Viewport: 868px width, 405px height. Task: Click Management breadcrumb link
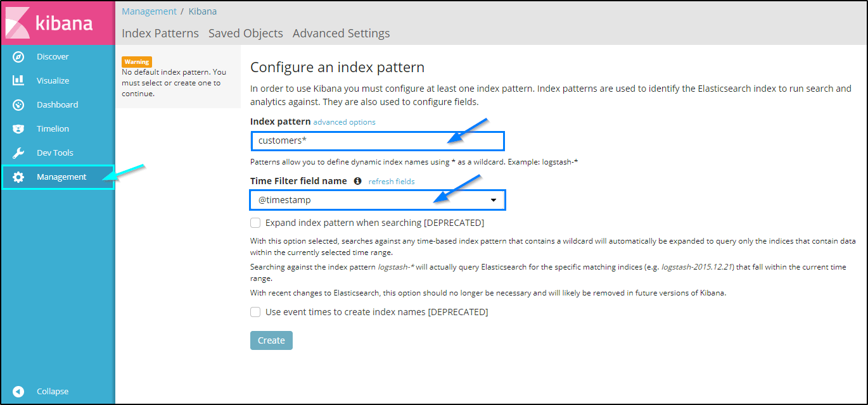[x=149, y=11]
